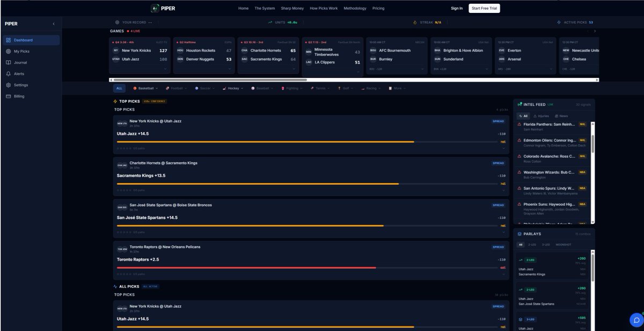644x331 pixels.
Task: Open the +260 Utah Jazz and Sacramento Kings parlay
Action: 553,267
